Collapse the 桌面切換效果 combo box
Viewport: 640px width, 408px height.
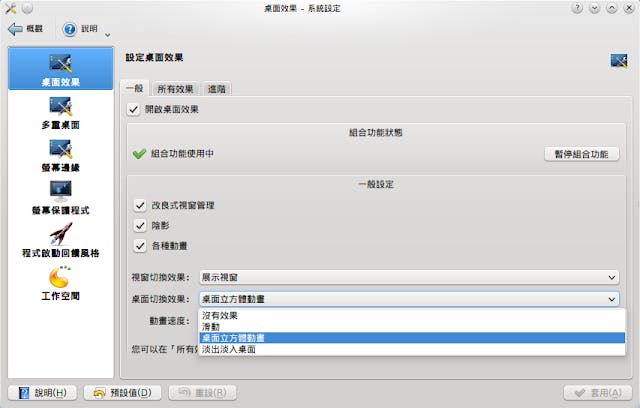(x=409, y=299)
